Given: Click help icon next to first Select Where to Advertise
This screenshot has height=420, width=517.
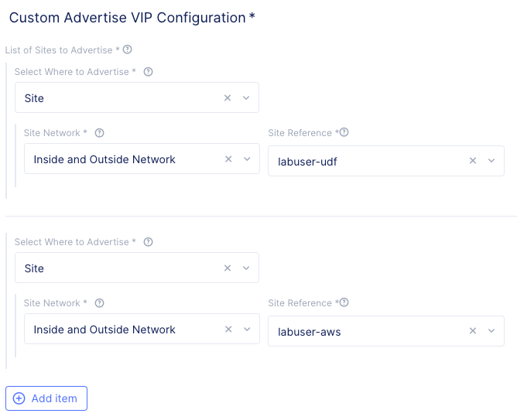Looking at the screenshot, I should tap(149, 72).
